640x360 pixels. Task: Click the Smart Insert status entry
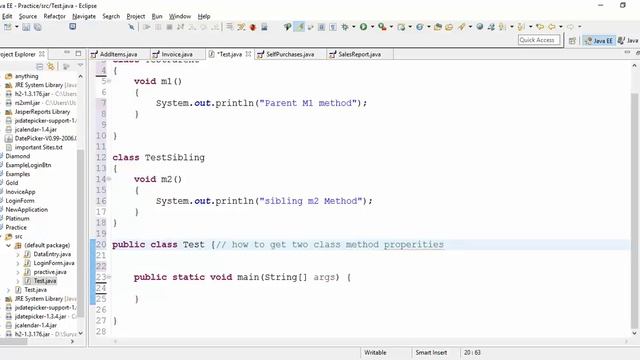point(431,353)
